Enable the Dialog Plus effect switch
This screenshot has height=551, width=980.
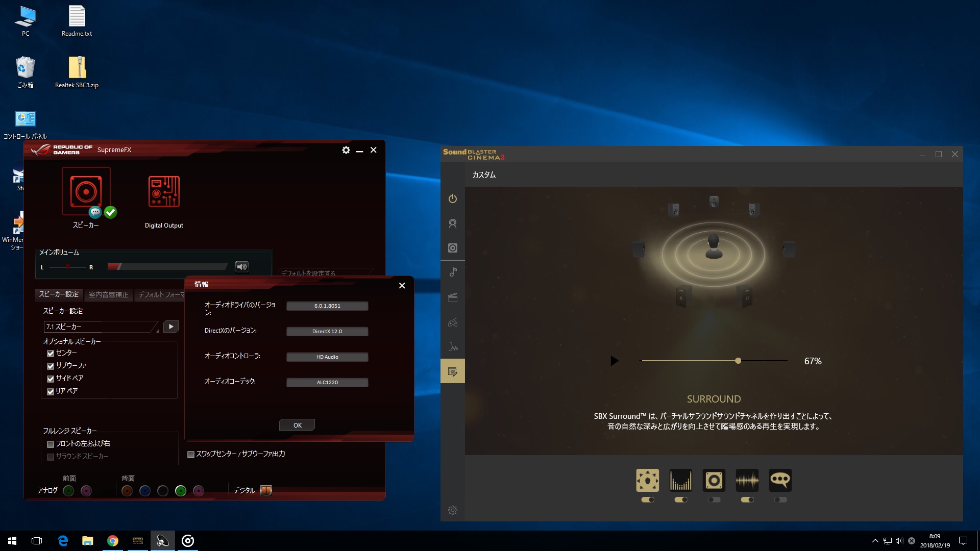click(780, 500)
